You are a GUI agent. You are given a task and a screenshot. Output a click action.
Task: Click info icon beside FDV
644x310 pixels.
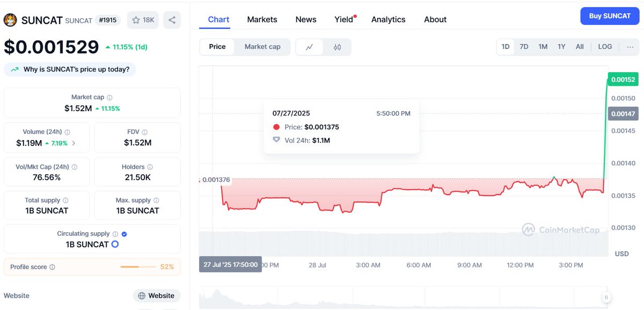tap(144, 132)
